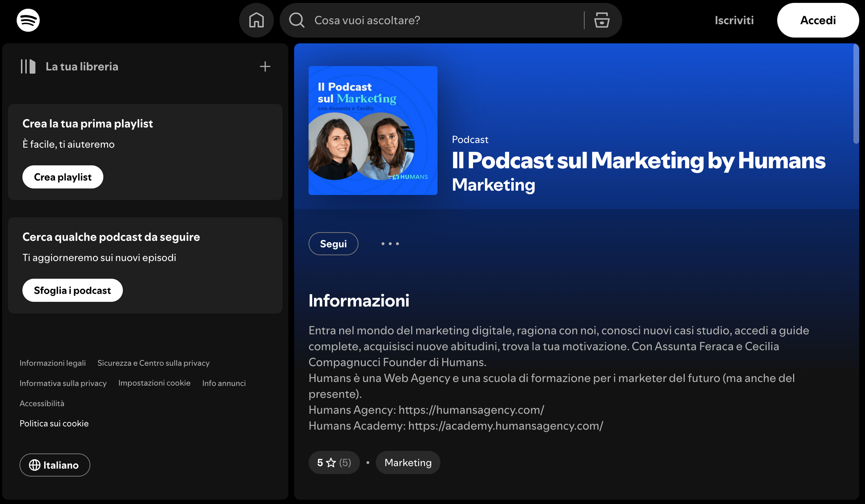865x504 pixels.
Task: Click the academy.humansagency.com URL text
Action: pos(506,426)
